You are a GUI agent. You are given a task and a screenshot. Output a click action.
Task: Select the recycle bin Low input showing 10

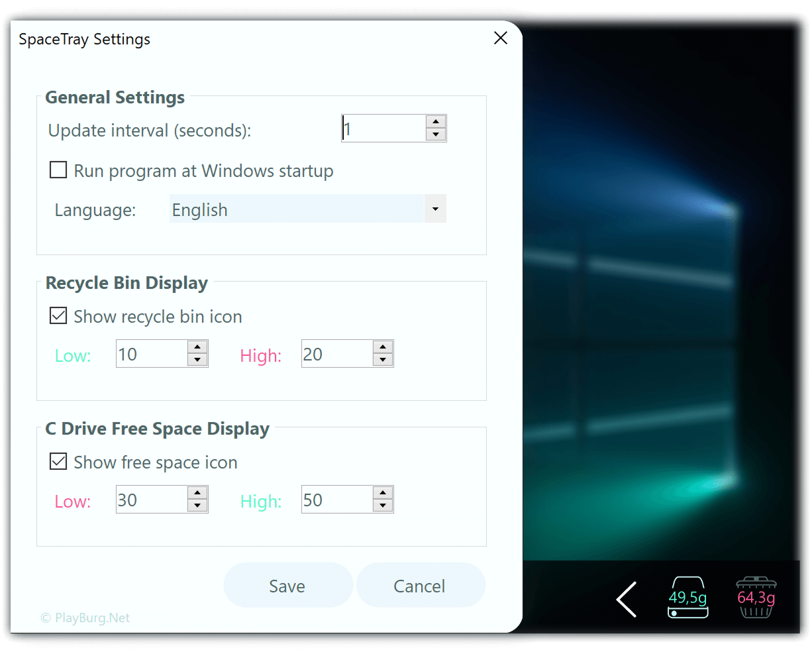pos(149,353)
